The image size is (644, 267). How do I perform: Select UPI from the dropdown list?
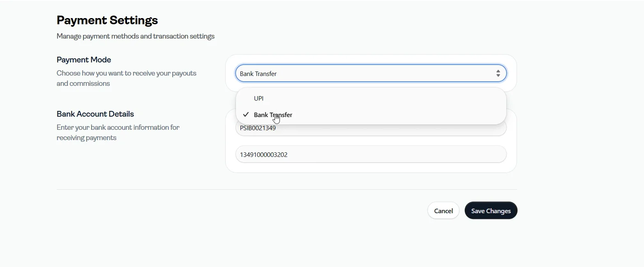[371, 99]
